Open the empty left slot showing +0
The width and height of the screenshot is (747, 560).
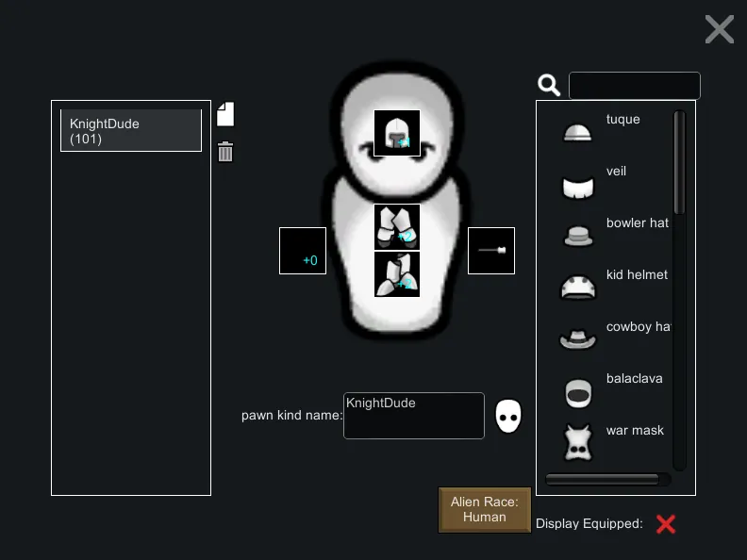(303, 251)
